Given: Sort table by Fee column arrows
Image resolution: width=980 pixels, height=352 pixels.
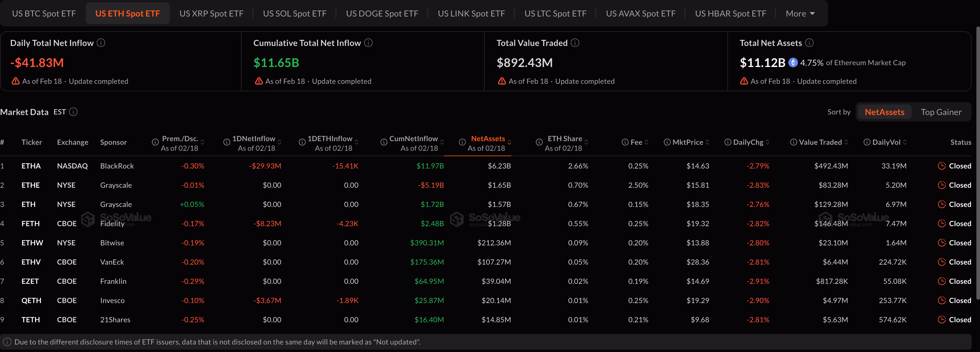Looking at the screenshot, I should [x=646, y=142].
